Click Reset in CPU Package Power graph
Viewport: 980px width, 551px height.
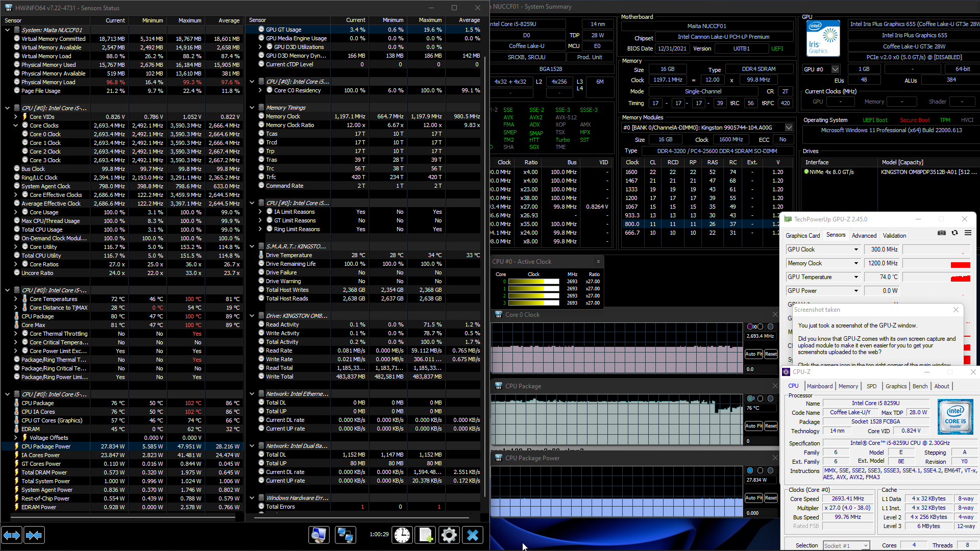[x=771, y=498]
